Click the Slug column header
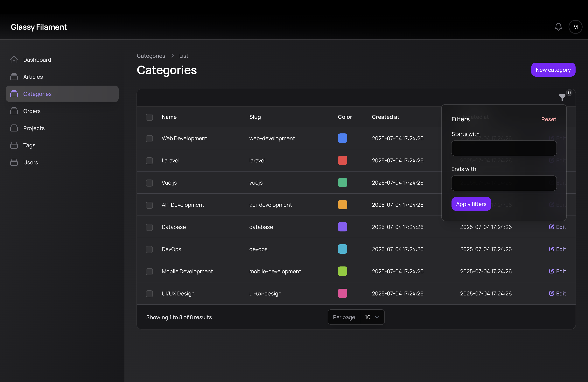This screenshot has width=588, height=382. click(x=255, y=117)
